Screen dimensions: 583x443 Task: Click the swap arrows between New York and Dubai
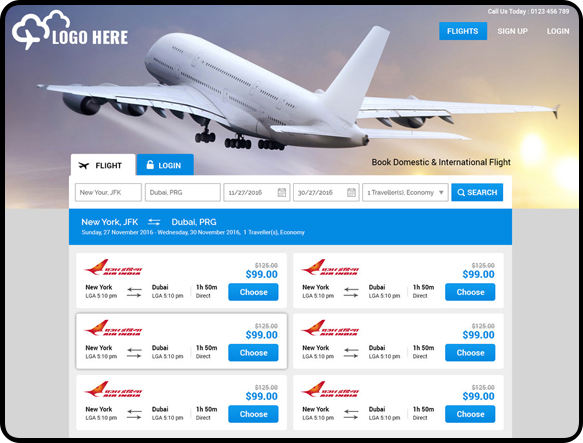tap(154, 222)
